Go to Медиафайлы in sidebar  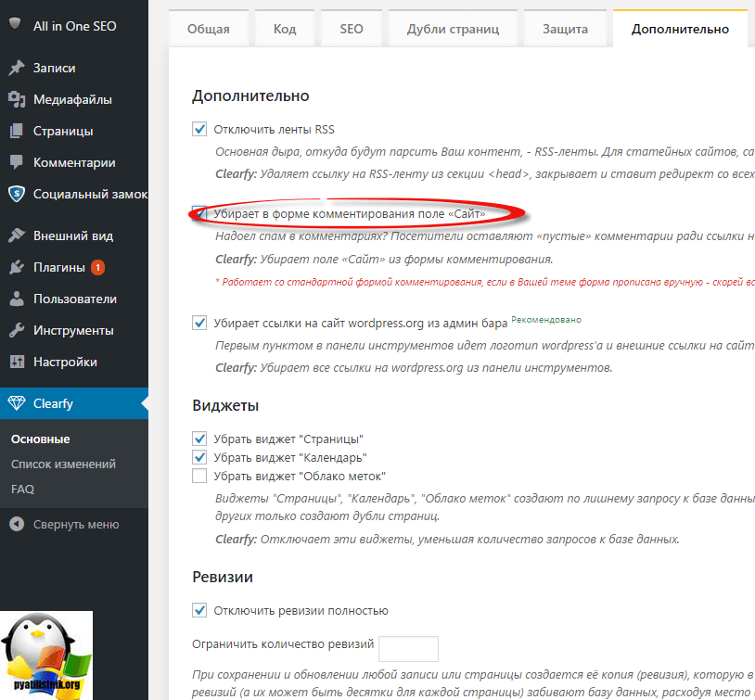pyautogui.click(x=74, y=99)
